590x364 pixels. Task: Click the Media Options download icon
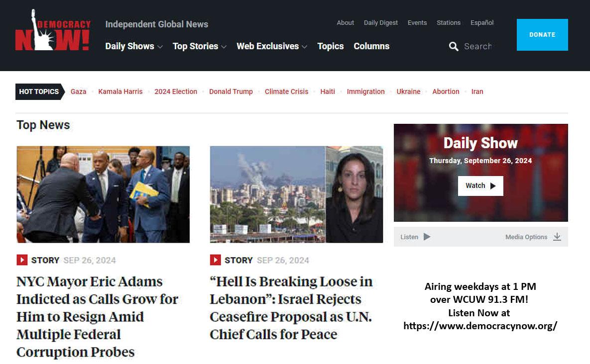tap(557, 237)
